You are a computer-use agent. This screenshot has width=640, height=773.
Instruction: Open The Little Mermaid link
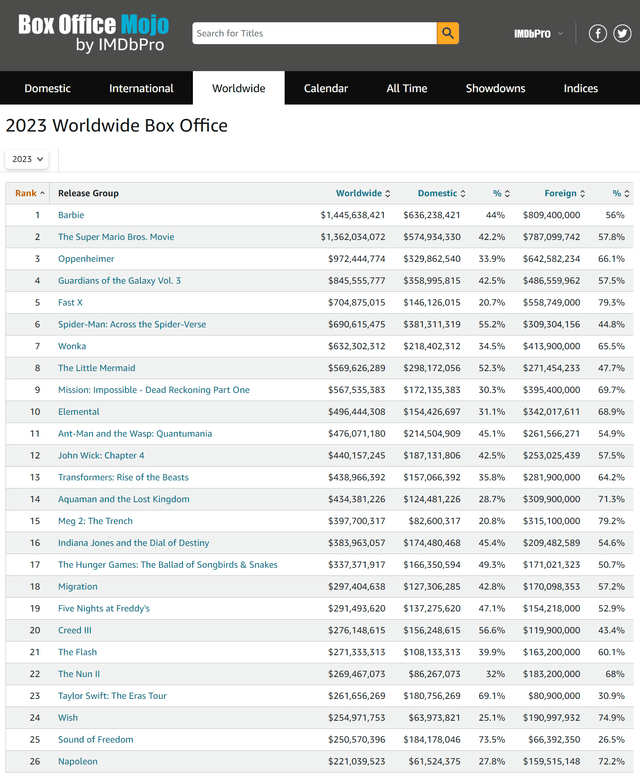97,368
